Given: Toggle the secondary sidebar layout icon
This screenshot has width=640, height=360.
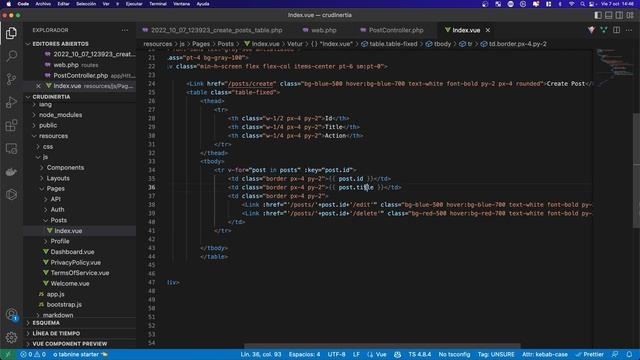Looking at the screenshot, I should [619, 15].
